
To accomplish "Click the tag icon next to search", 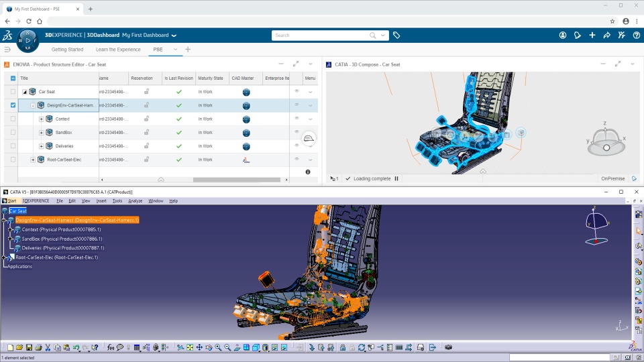I will [x=396, y=36].
